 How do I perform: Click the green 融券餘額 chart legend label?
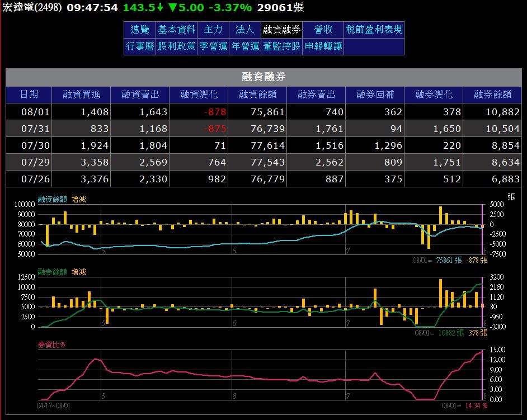tap(52, 272)
